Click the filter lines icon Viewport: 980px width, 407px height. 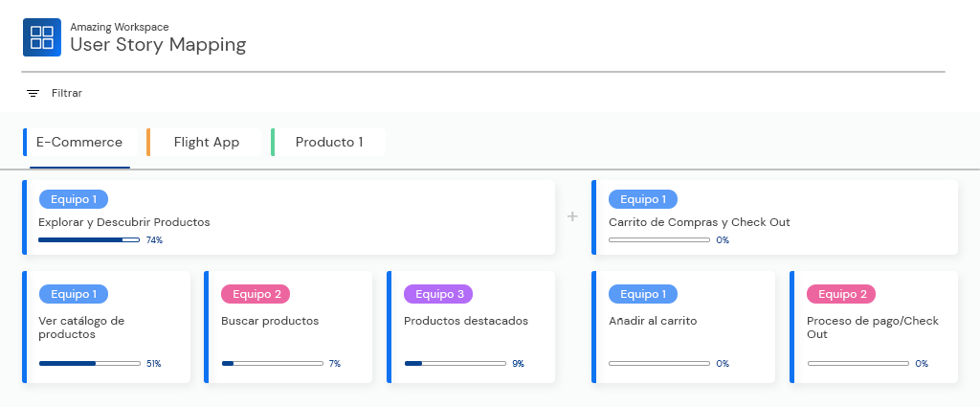click(x=33, y=93)
